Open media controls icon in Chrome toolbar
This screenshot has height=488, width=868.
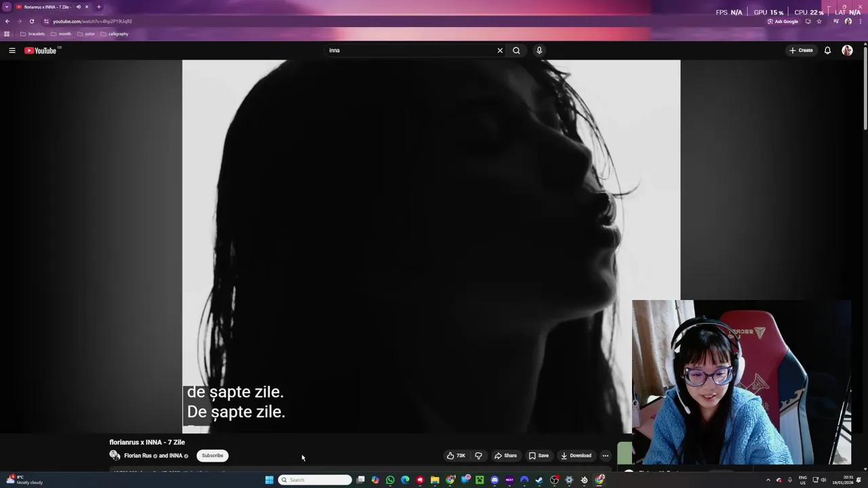pyautogui.click(x=835, y=21)
